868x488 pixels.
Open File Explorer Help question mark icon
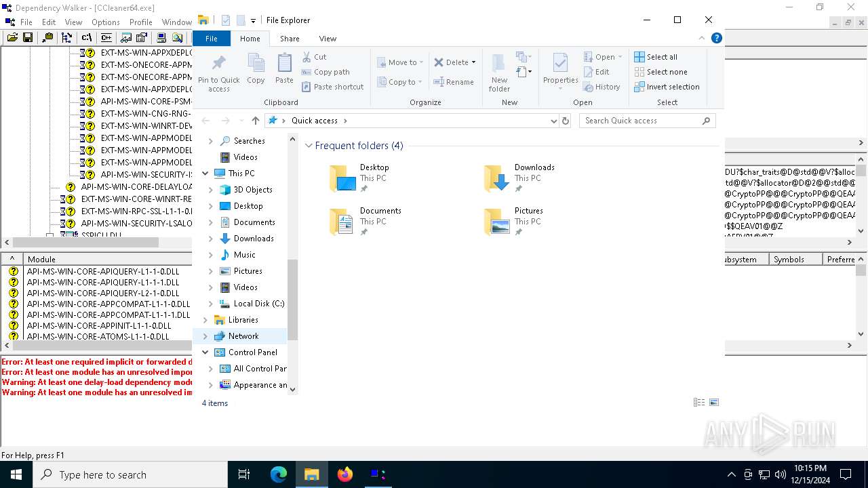point(716,39)
